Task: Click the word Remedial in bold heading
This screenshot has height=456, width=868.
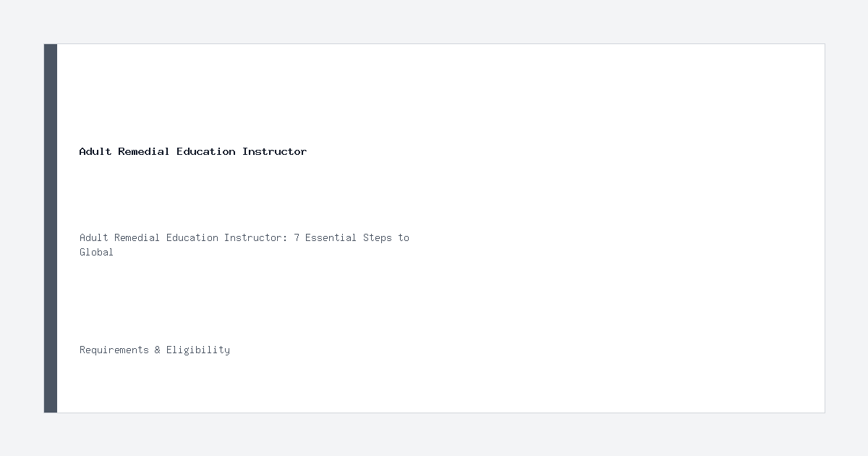Action: pyautogui.click(x=144, y=151)
